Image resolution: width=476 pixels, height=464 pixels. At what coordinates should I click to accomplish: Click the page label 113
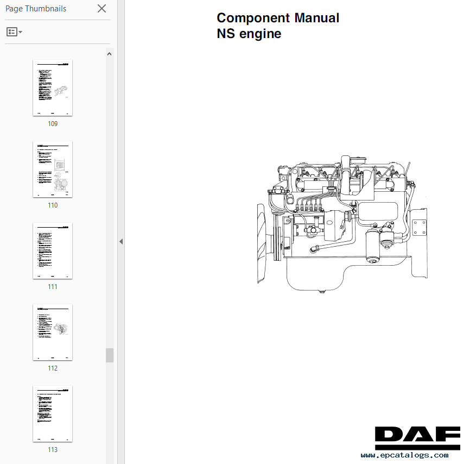click(x=53, y=449)
